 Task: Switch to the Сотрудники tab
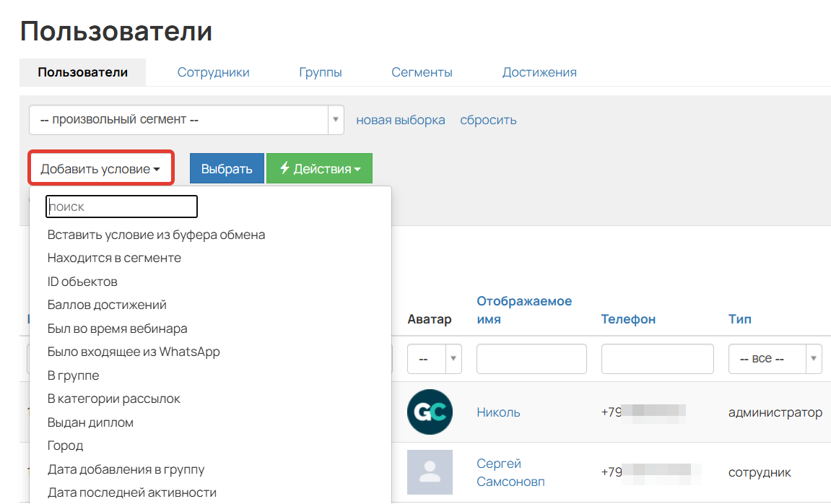(213, 72)
